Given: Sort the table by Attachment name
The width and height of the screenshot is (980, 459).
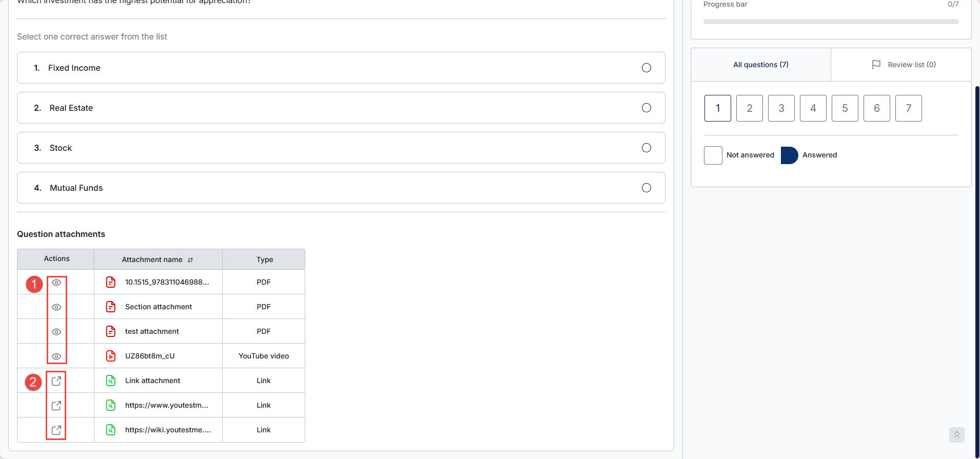Looking at the screenshot, I should coord(190,260).
